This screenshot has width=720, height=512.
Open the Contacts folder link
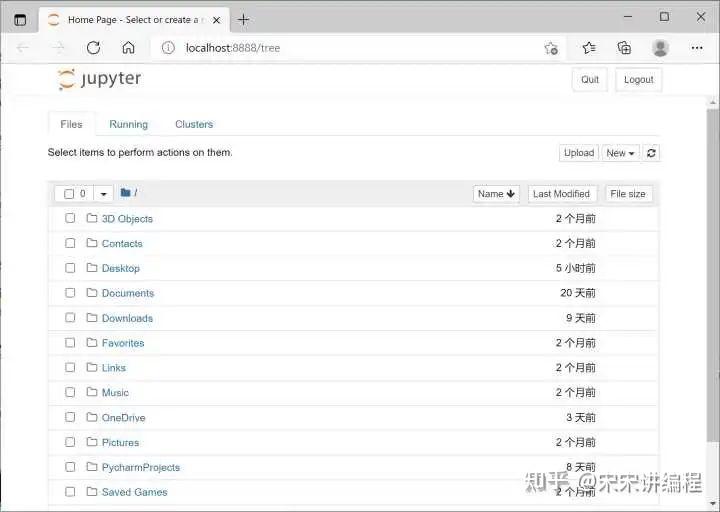point(122,243)
